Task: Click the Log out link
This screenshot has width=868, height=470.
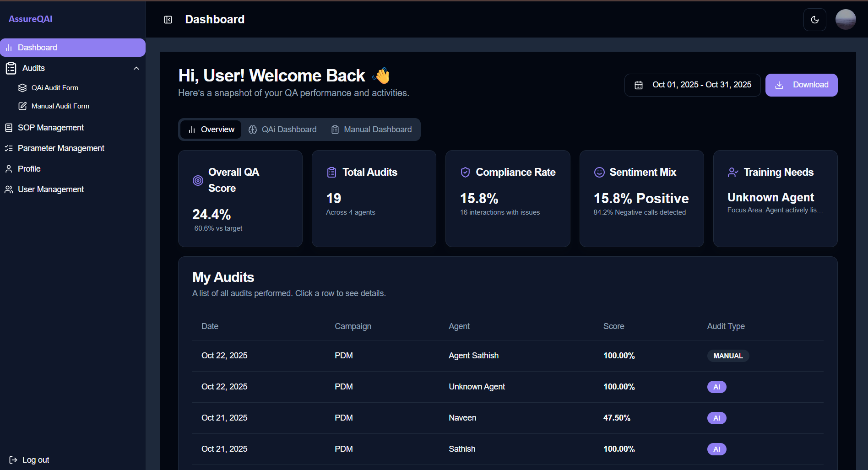Action: [29, 459]
